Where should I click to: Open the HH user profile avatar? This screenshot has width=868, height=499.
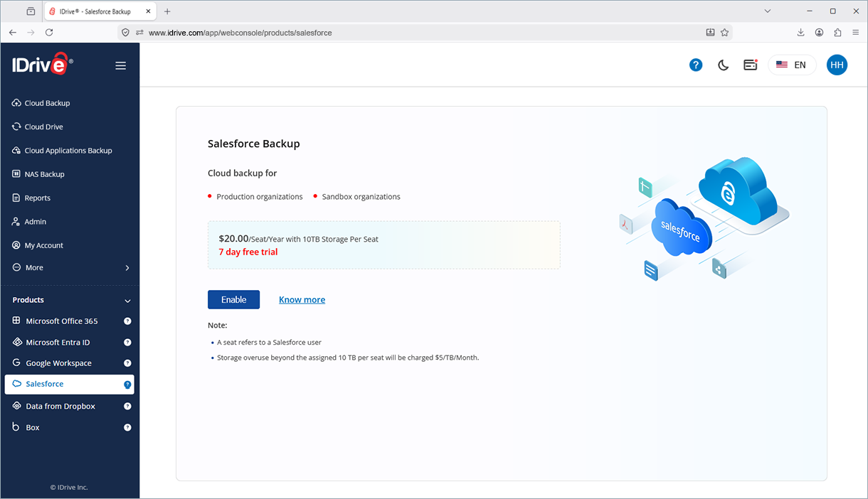tap(837, 65)
